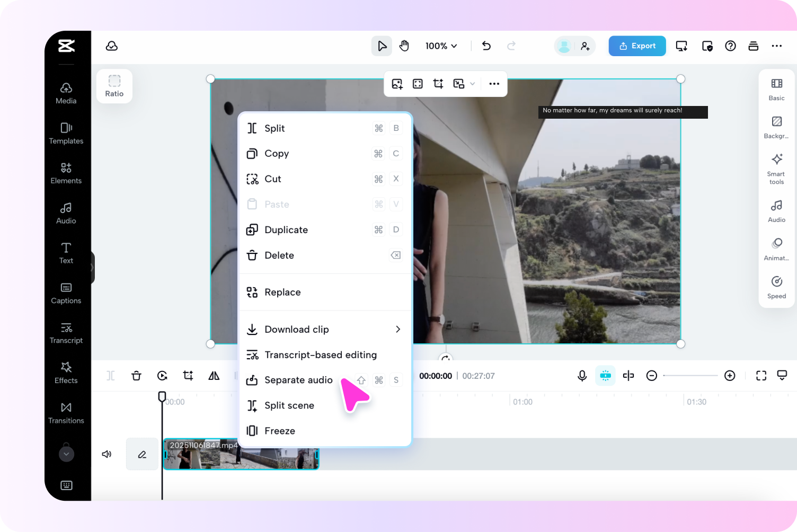Screen dimensions: 797x532
Task: Open the Smart tools panel
Action: (x=776, y=168)
